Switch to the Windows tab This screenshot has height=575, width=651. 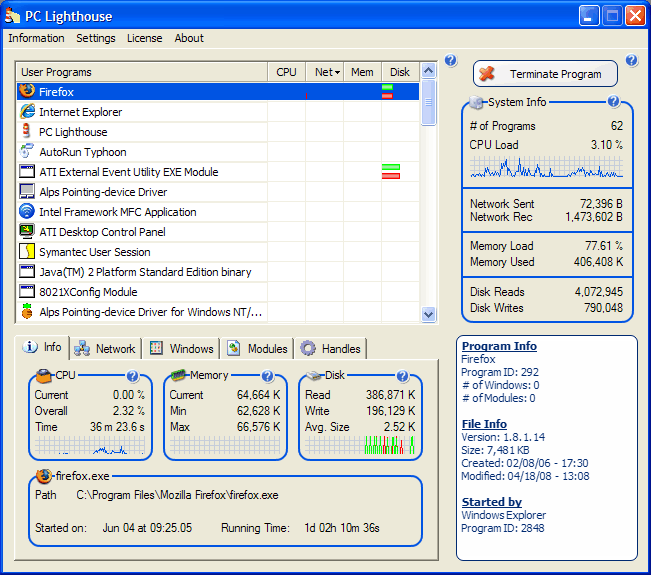(x=181, y=349)
